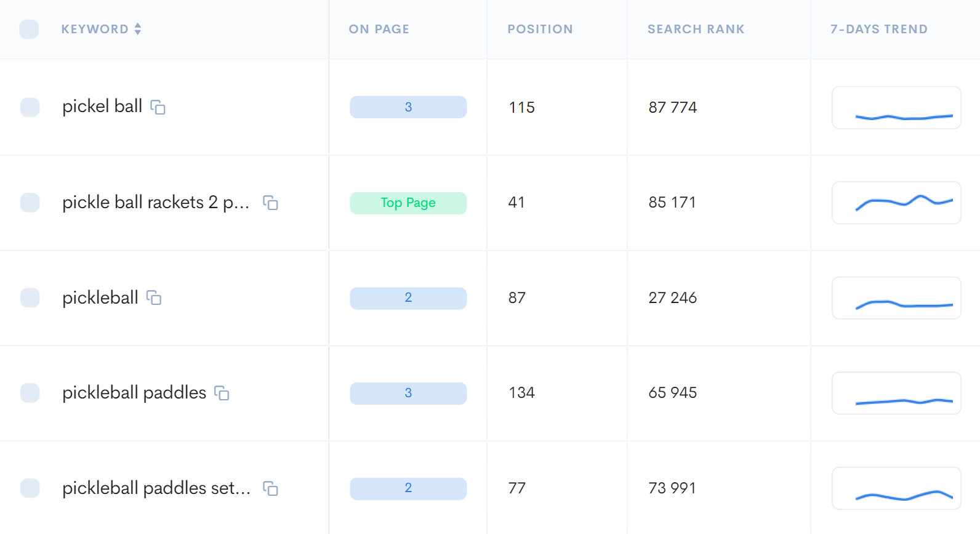Viewport: 980px width, 534px height.
Task: Tick the 'pickleball paddles' row checkbox
Action: (30, 393)
